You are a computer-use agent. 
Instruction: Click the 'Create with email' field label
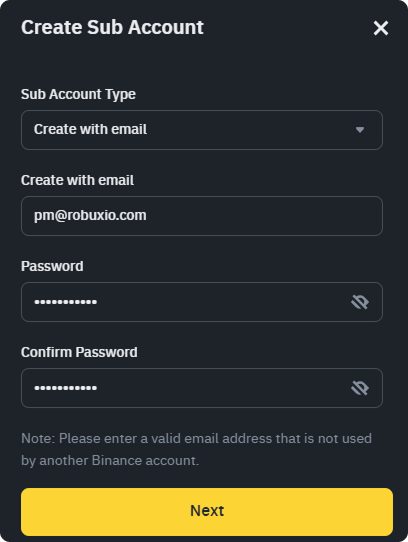coord(77,180)
